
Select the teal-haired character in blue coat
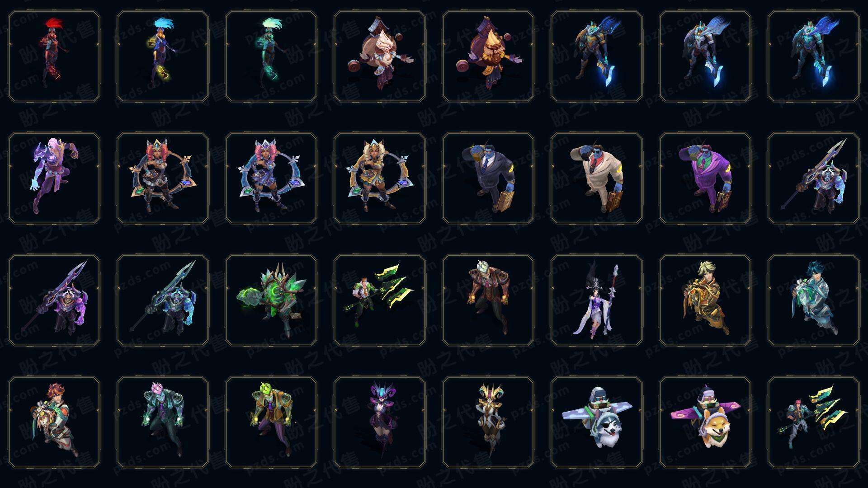(x=814, y=300)
